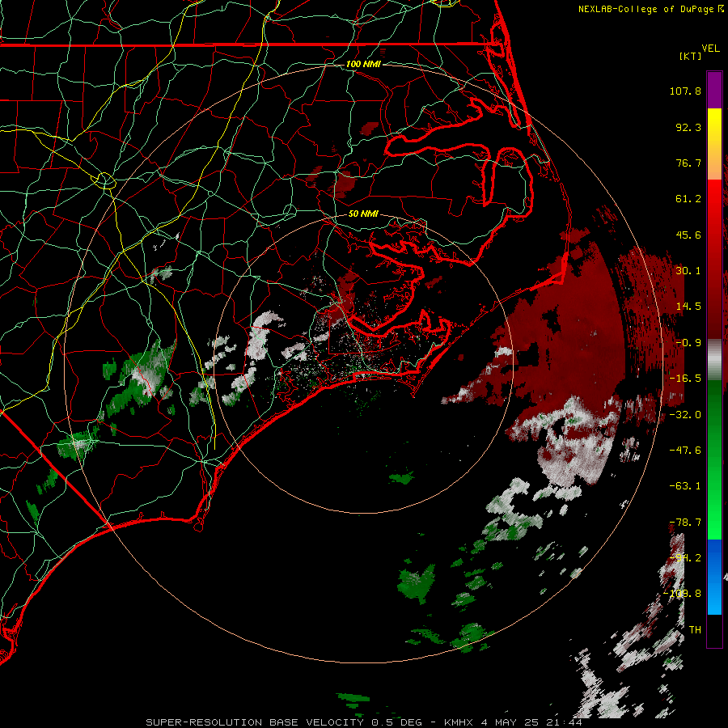Click SUPER-RESOLUTION BASE VELOCITY caption text
The height and width of the screenshot is (728, 728).
coord(255,722)
